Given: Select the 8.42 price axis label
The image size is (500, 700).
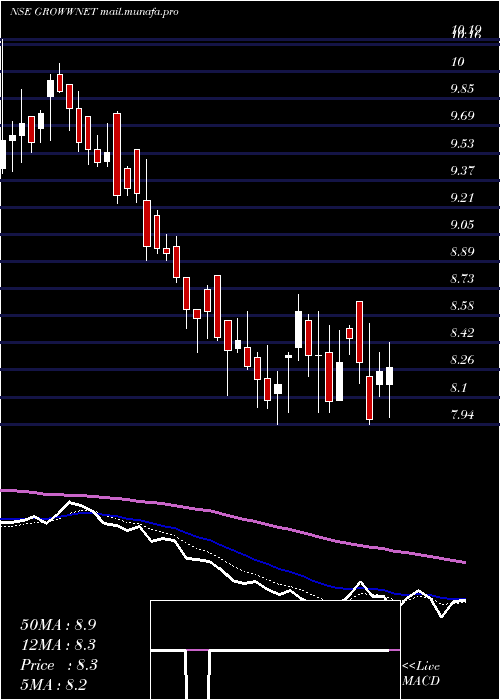Looking at the screenshot, I should 462,333.
